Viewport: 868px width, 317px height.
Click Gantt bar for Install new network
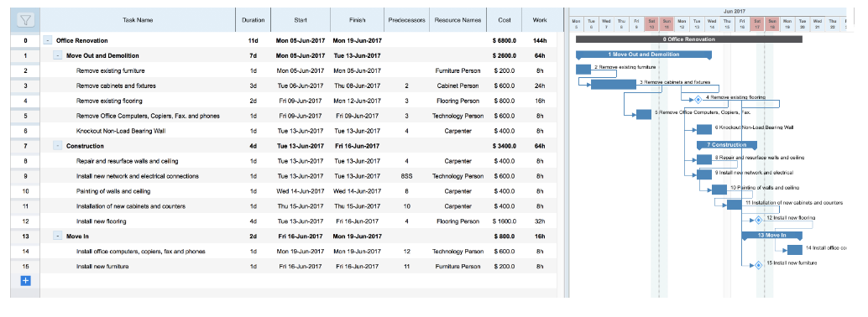coord(704,174)
